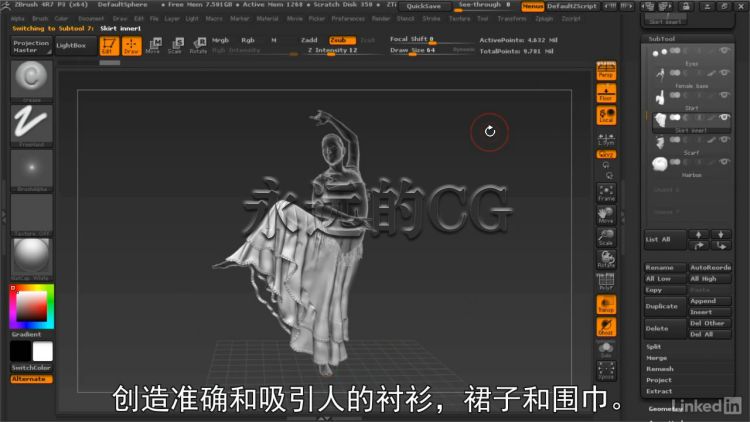Switch to Rotate transform mode in top shelf
Viewport: 750px width, 422px height.
(198, 46)
